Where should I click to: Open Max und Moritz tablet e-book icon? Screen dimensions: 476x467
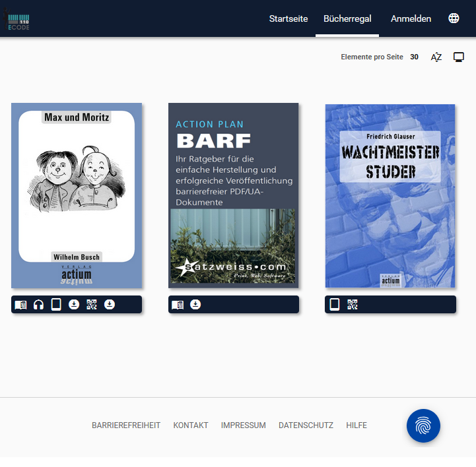56,305
